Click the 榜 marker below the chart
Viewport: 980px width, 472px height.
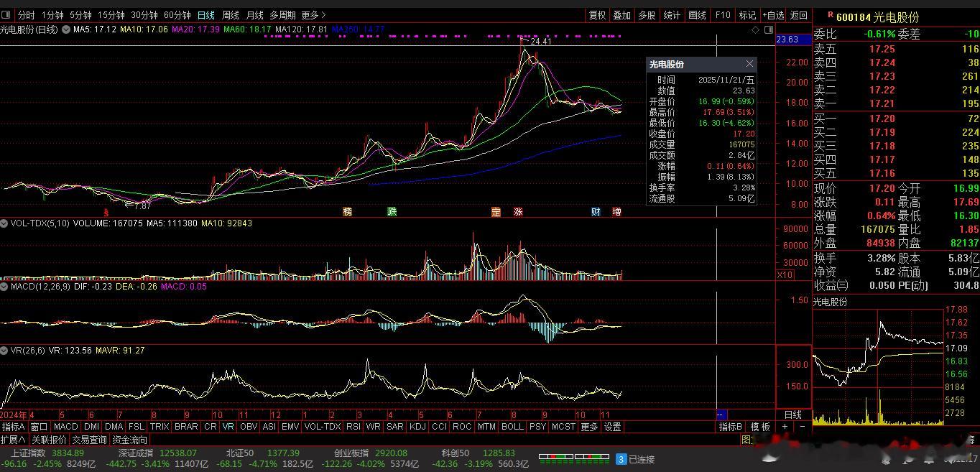(348, 212)
